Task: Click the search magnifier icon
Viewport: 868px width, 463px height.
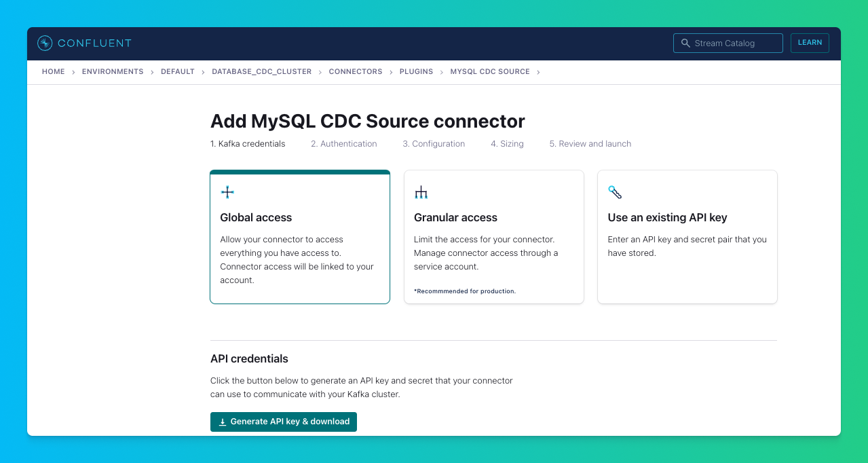Action: pyautogui.click(x=685, y=43)
